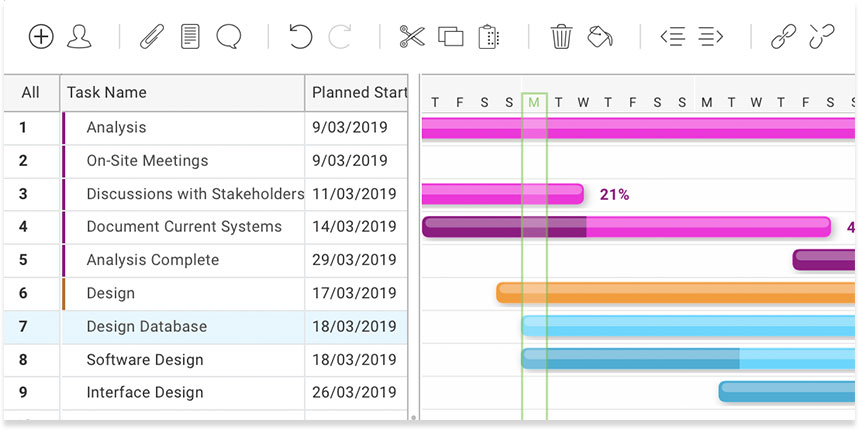Select the Analysis Complete task
Viewport: 859px width, 430px height.
(153, 260)
